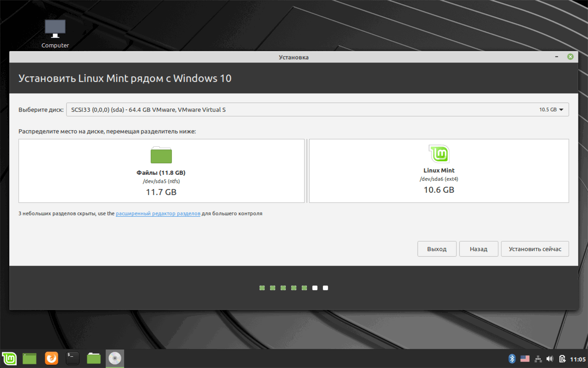Viewport: 588px width, 368px height.
Task: Click the US keyboard layout flag
Action: pos(525,359)
